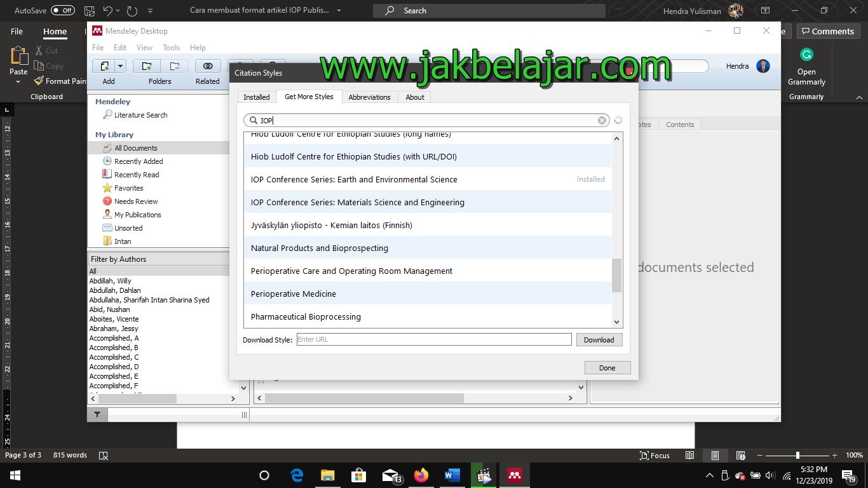This screenshot has height=488, width=868.
Task: Select IOP Conference Series: Earth and Environmental Science
Action: point(428,179)
